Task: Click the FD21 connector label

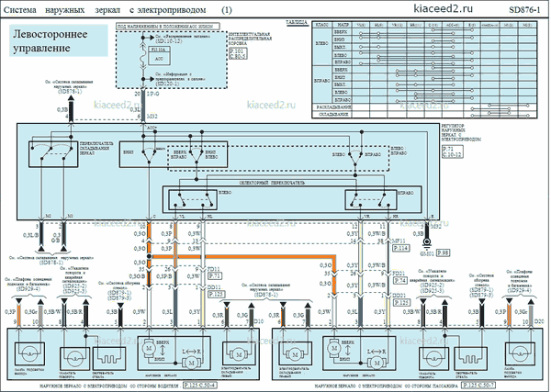Action: 399,273
